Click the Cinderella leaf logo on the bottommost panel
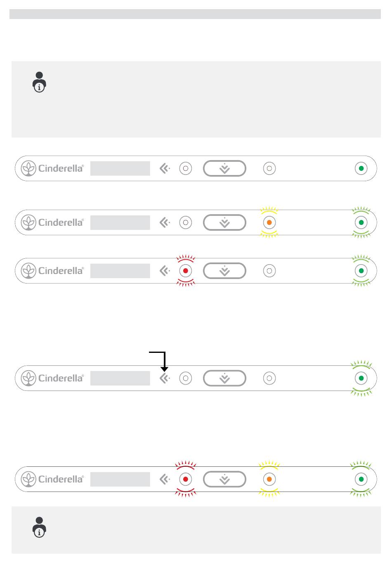The image size is (392, 565). point(28,479)
